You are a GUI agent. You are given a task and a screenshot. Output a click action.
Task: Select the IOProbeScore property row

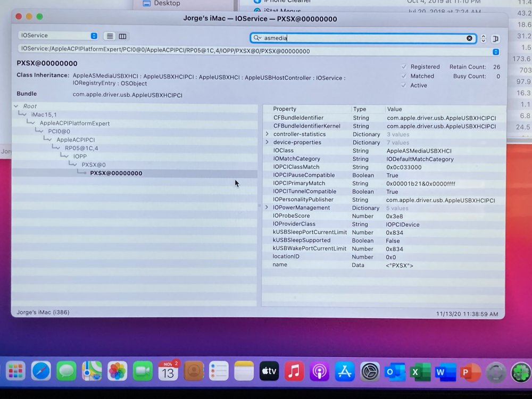pos(384,216)
